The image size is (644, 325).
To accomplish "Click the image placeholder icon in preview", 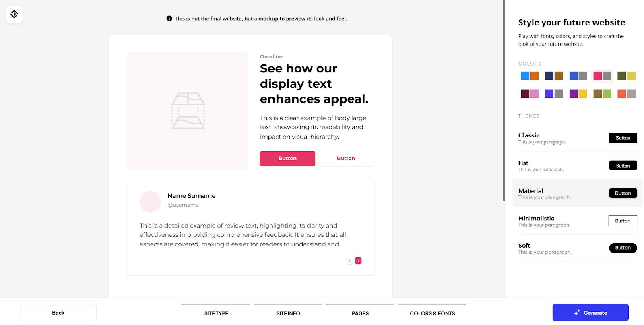I will pos(188,111).
